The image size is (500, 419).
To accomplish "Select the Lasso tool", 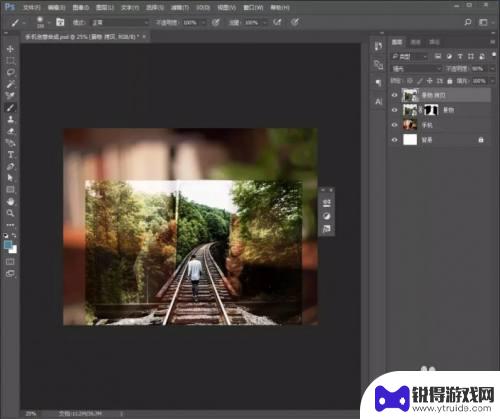I will tap(10, 72).
